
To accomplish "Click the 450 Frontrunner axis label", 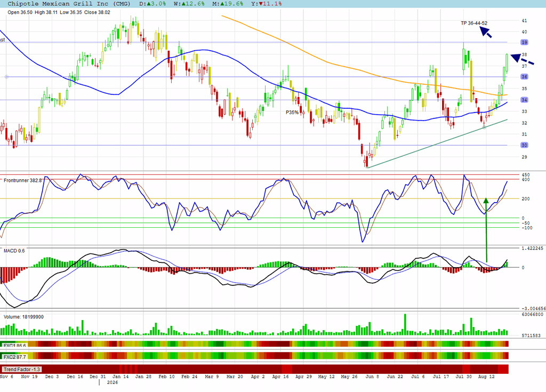I will point(525,175).
